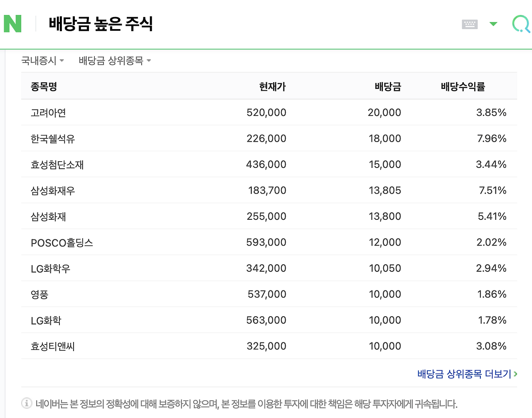Open the on-screen keyboard icon
532x418 pixels.
tap(470, 24)
